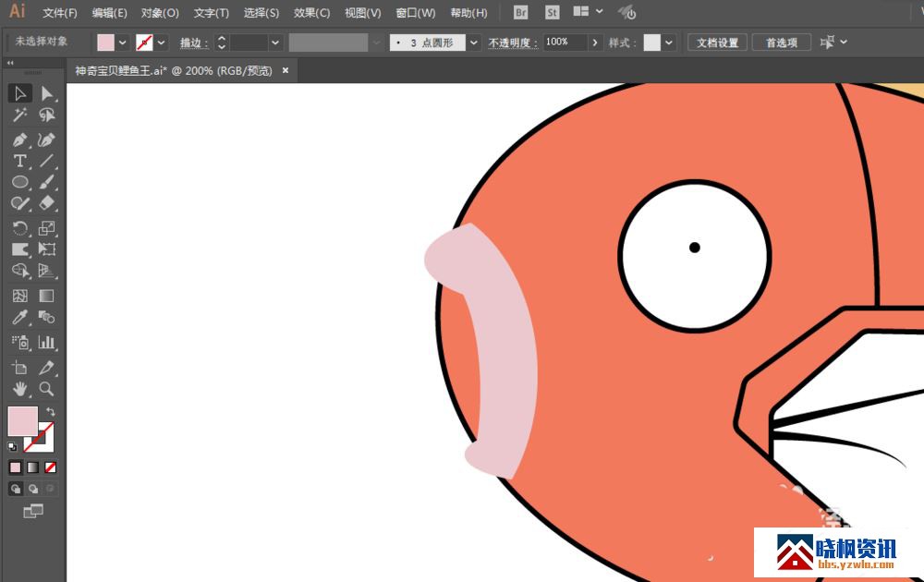The height and width of the screenshot is (582, 924).
Task: Click the 首选项 button
Action: click(x=782, y=42)
